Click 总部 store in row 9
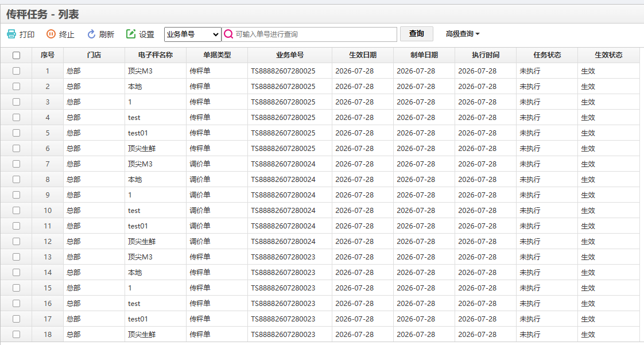 click(73, 195)
